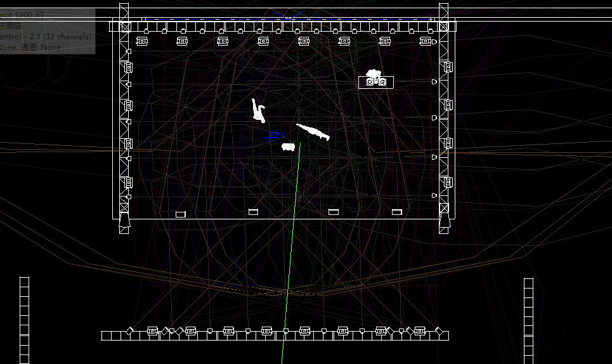Select the rightmost moving head on top truss

pyautogui.click(x=426, y=41)
